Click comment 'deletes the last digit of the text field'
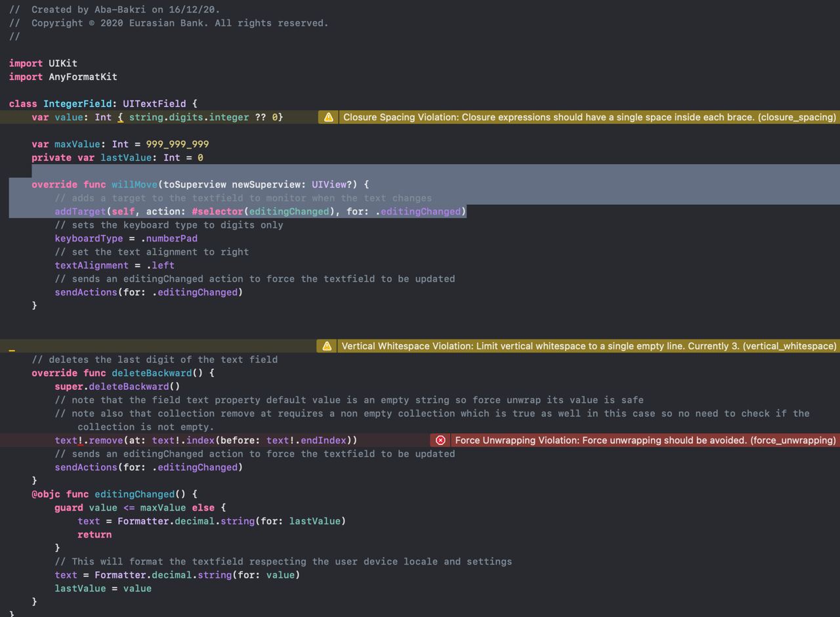 154,360
